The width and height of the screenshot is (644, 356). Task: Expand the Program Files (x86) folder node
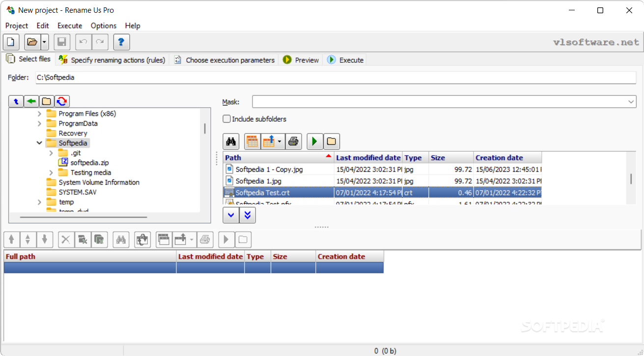point(39,113)
